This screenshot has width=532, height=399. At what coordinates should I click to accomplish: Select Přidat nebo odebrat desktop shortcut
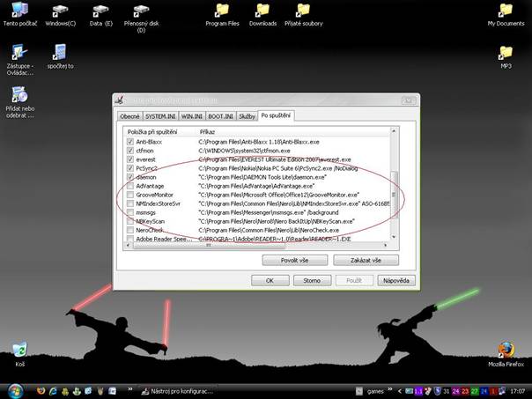tap(19, 102)
